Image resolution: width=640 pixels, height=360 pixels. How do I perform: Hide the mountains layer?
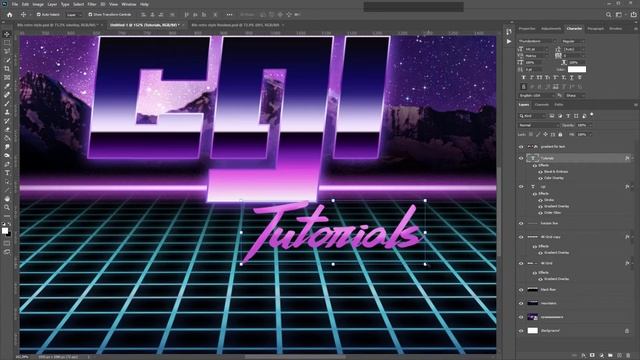tap(521, 303)
